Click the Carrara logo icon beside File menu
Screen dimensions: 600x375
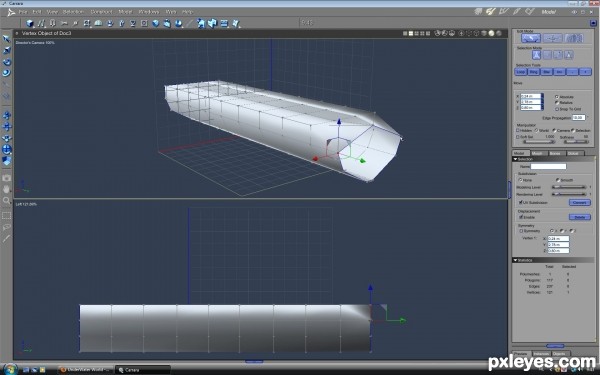pos(11,12)
